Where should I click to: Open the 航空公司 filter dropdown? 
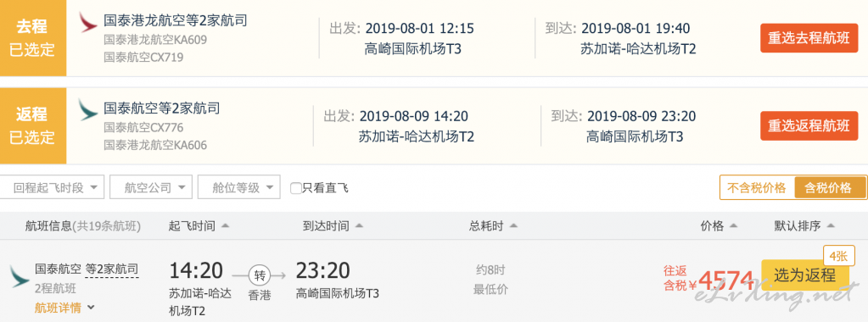click(151, 187)
